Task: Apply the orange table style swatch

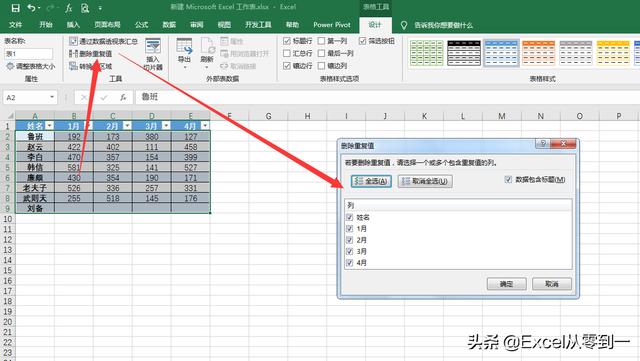Action: (539, 53)
